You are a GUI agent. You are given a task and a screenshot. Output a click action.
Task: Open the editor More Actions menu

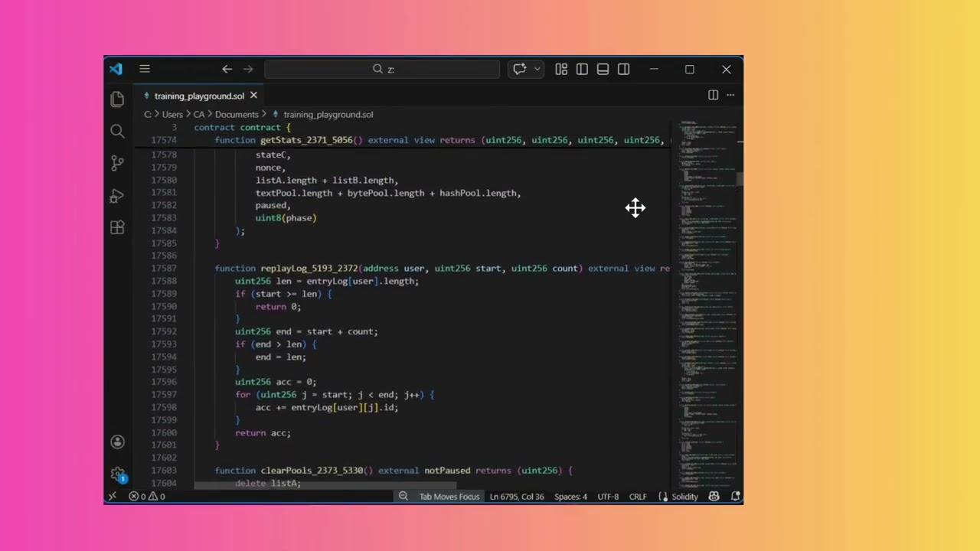[x=730, y=95]
